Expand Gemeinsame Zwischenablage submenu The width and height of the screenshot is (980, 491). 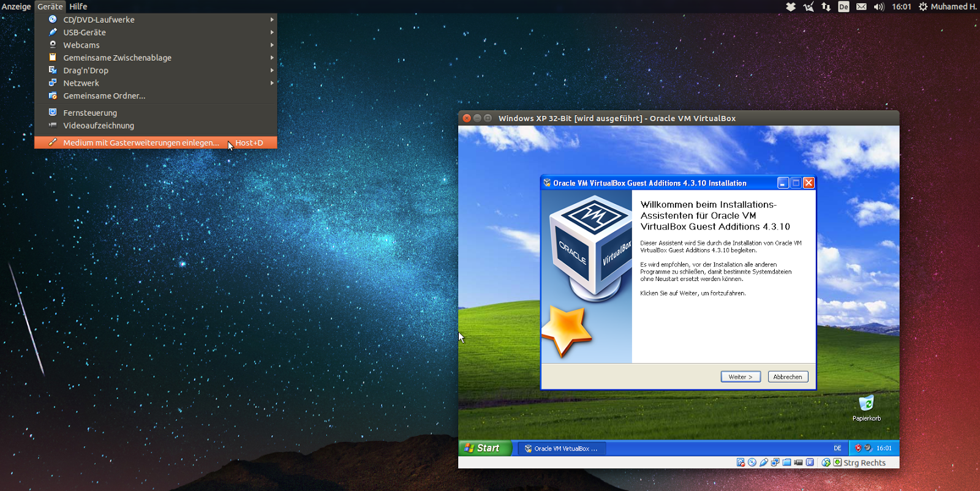pos(156,58)
